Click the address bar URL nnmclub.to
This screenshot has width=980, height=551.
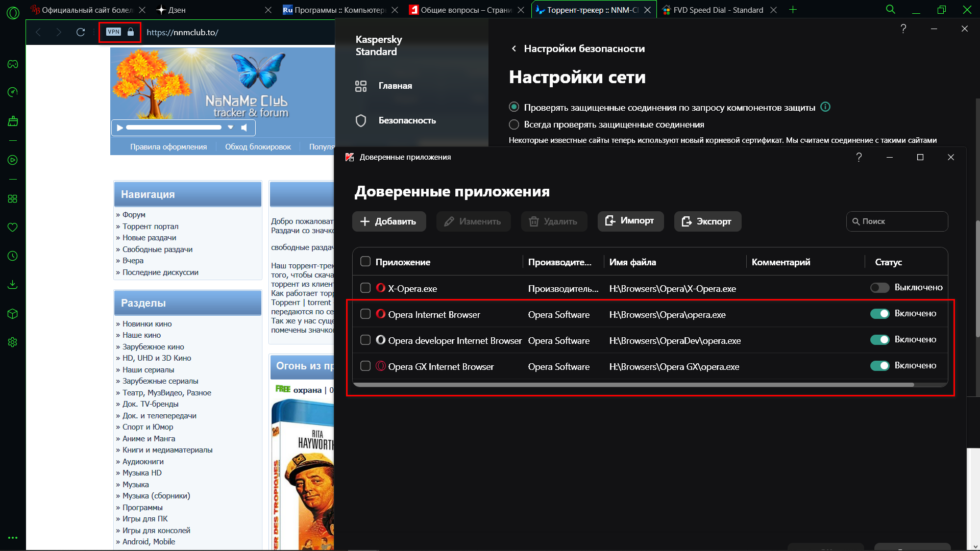pyautogui.click(x=182, y=32)
